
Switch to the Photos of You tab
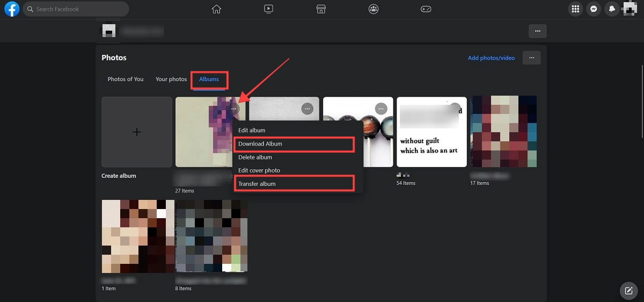(126, 79)
